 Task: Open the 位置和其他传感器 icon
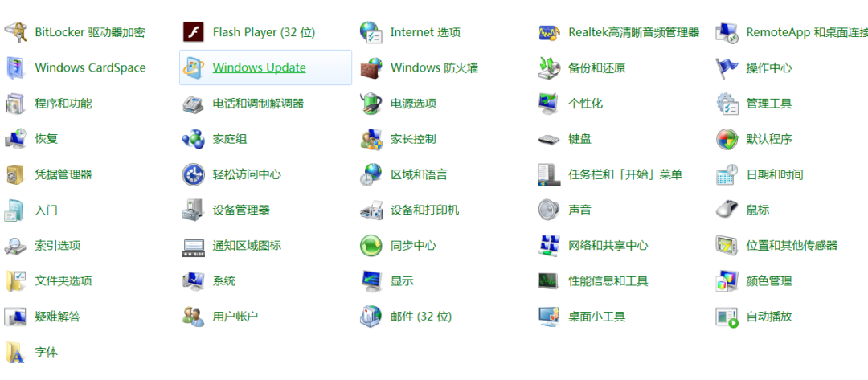point(727,245)
